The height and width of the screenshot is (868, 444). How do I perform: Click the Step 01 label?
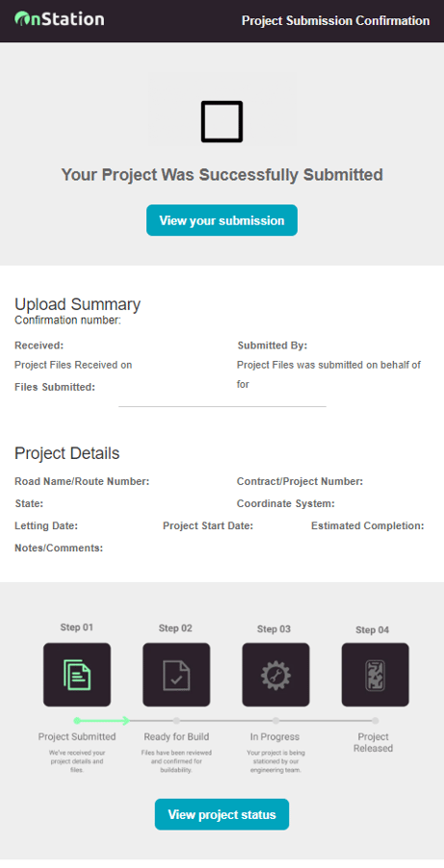coord(76,627)
